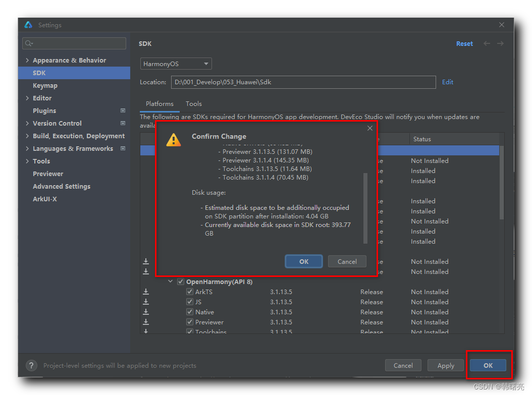This screenshot has height=395, width=532.
Task: Click the project-level icon next to Plugins
Action: click(123, 110)
